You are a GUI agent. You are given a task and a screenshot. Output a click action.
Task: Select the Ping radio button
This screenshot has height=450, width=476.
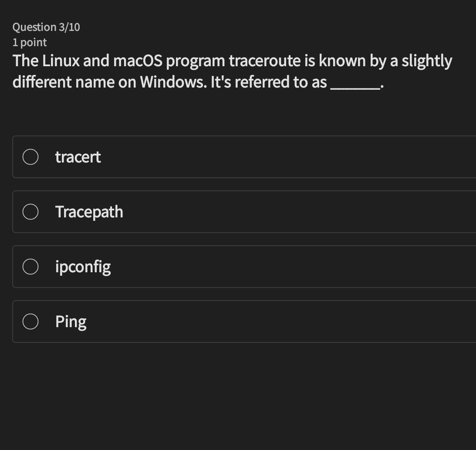(30, 321)
